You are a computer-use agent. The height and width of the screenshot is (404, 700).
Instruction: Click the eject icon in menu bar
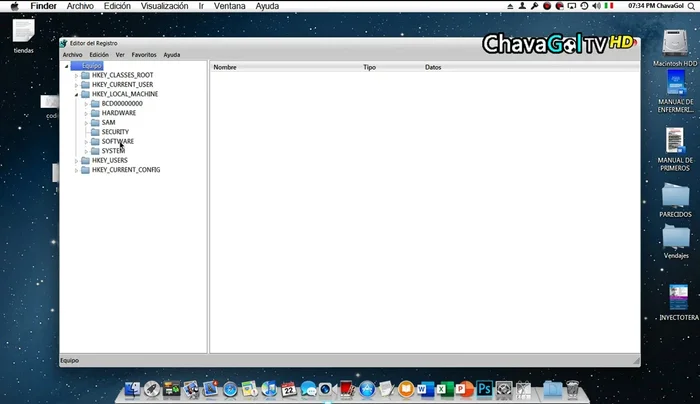coord(510,6)
